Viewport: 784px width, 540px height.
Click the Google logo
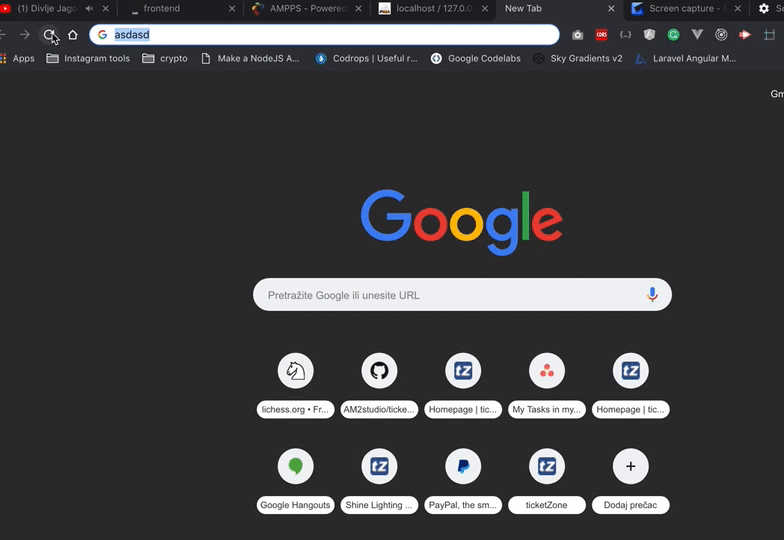462,222
